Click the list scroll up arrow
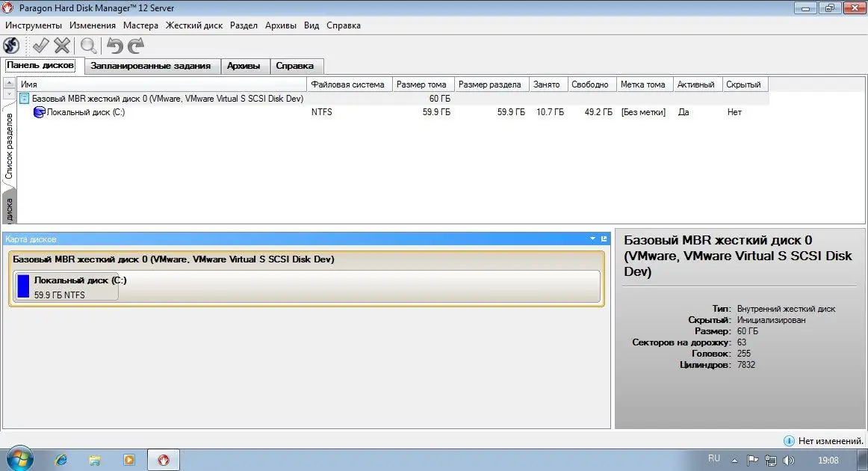 tap(9, 82)
